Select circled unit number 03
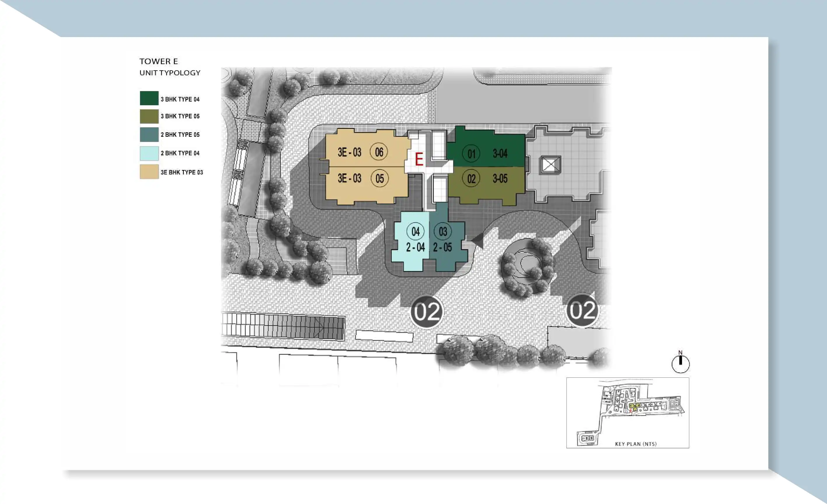 [442, 231]
